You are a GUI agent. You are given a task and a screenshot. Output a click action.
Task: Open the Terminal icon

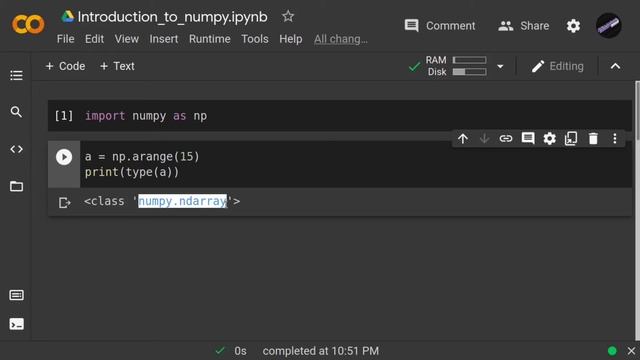pos(16,324)
